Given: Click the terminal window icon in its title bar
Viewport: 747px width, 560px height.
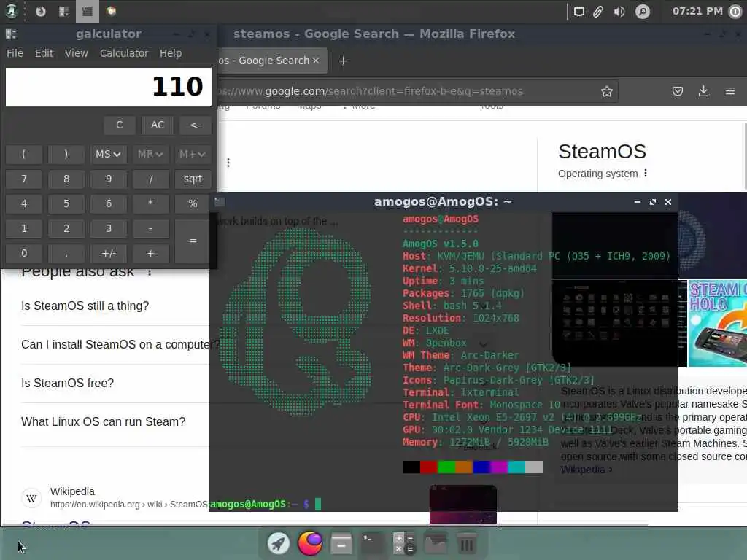Looking at the screenshot, I should [219, 202].
